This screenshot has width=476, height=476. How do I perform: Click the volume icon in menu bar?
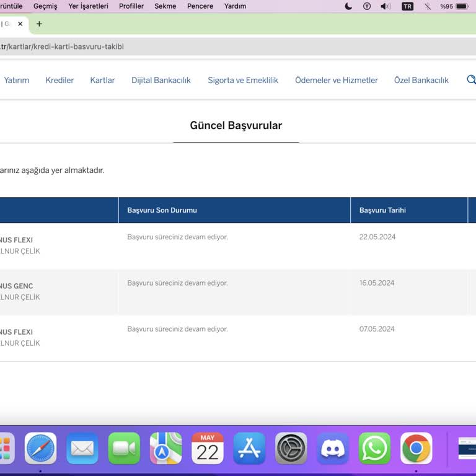click(x=386, y=6)
